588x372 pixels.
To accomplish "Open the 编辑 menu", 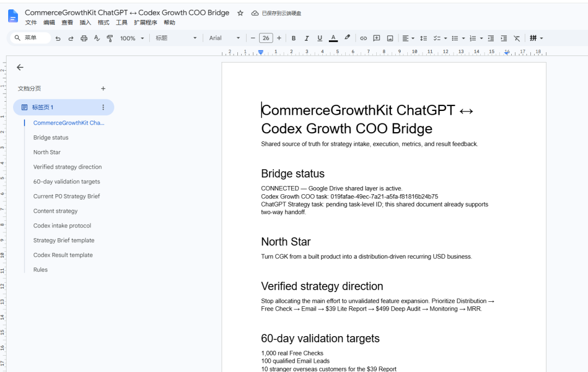I will (x=49, y=22).
